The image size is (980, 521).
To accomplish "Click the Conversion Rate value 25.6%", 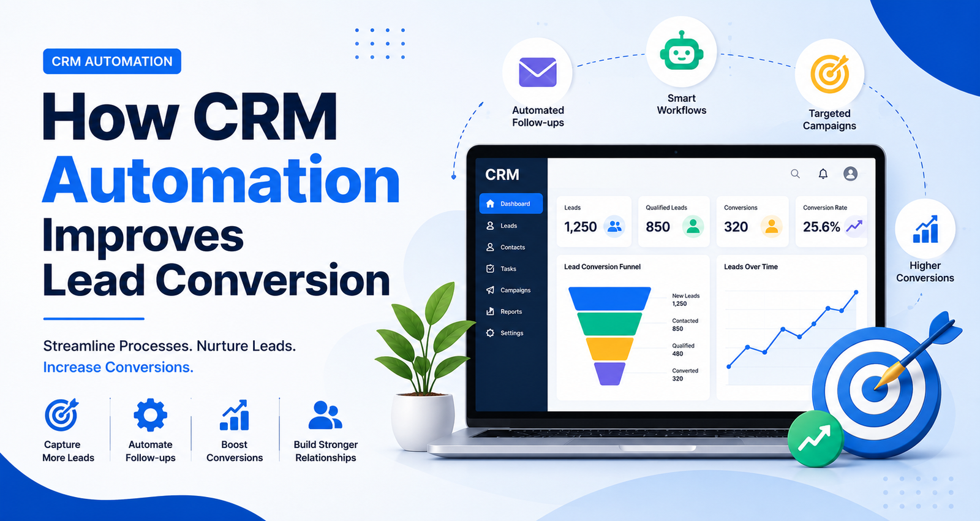I will 821,227.
